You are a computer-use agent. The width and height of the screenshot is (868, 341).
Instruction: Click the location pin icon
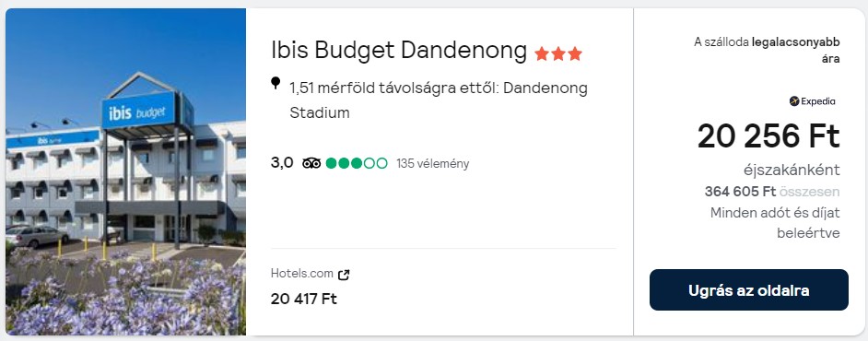coord(276,84)
